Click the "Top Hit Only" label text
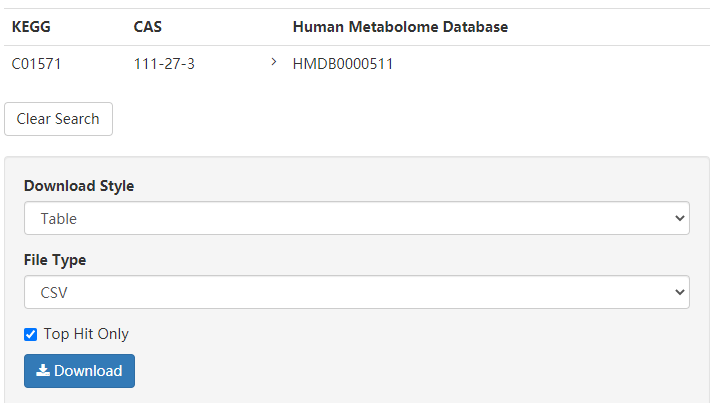The height and width of the screenshot is (403, 719). [x=86, y=334]
